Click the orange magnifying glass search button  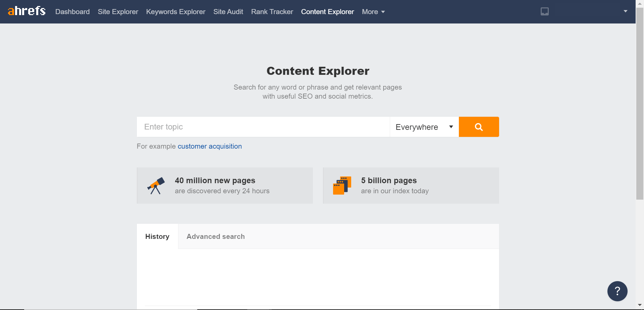pos(478,127)
